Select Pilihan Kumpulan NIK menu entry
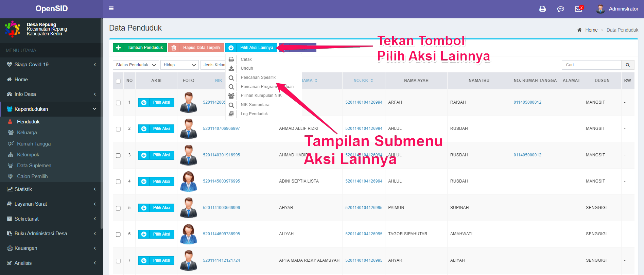This screenshot has width=644, height=275. (261, 96)
